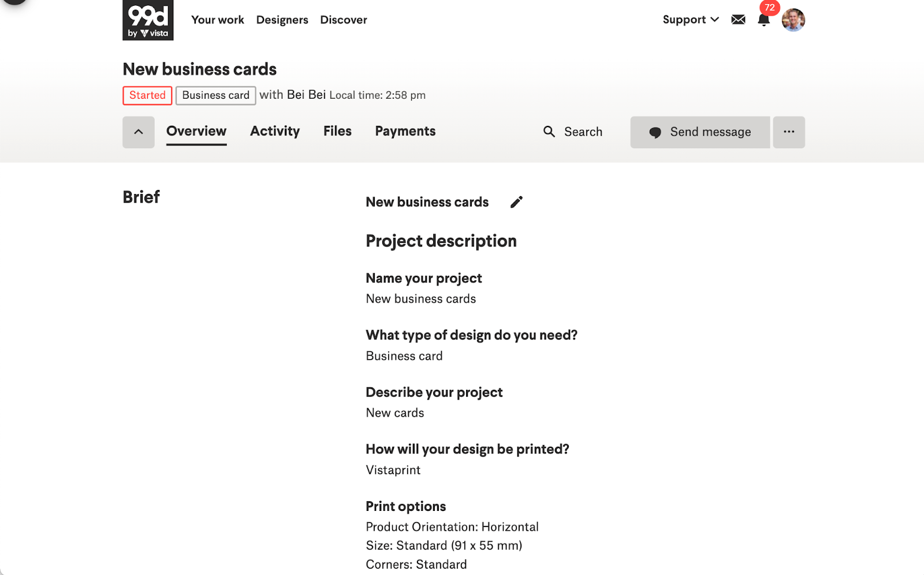
Task: Click the Business card category tag
Action: 215,95
